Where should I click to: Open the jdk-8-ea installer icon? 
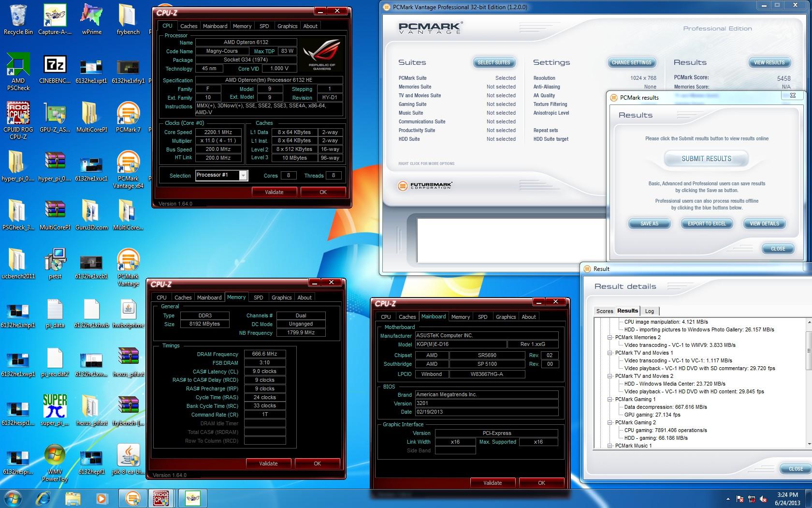pos(128,460)
